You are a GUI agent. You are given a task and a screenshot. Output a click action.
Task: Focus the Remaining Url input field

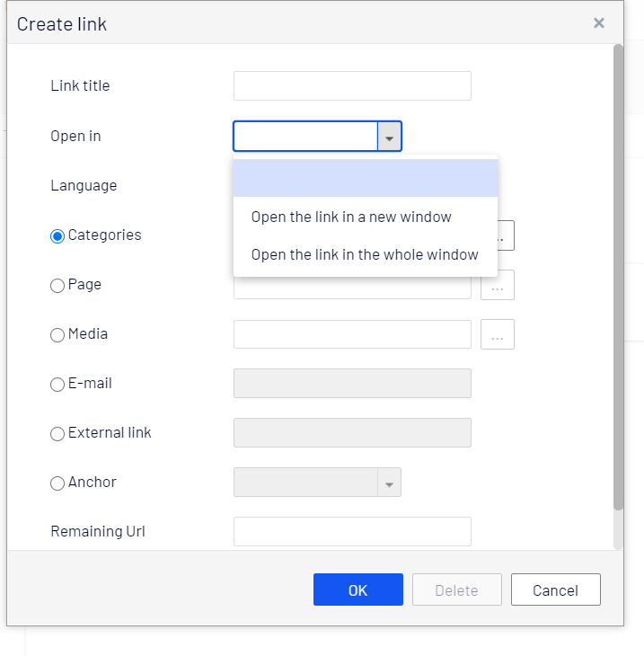352,531
